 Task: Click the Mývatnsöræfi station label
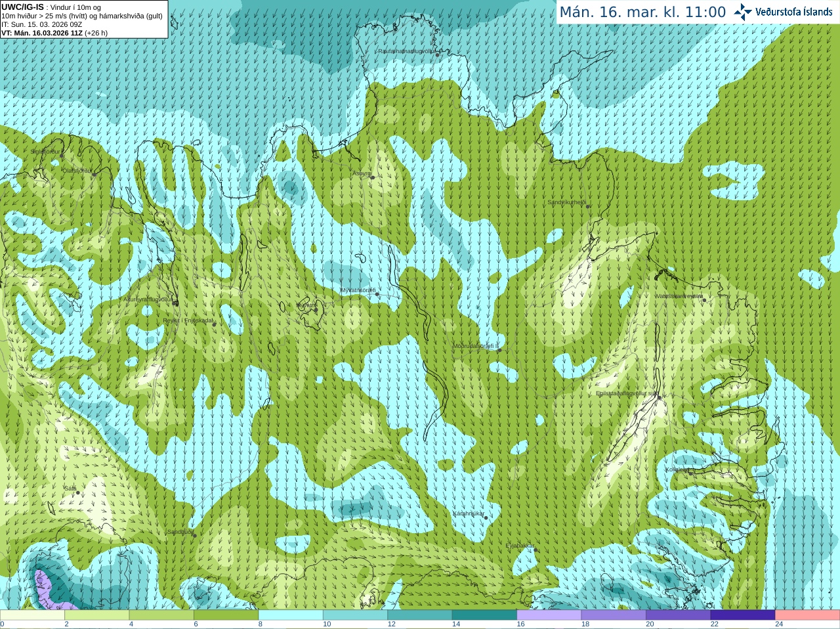tap(358, 290)
